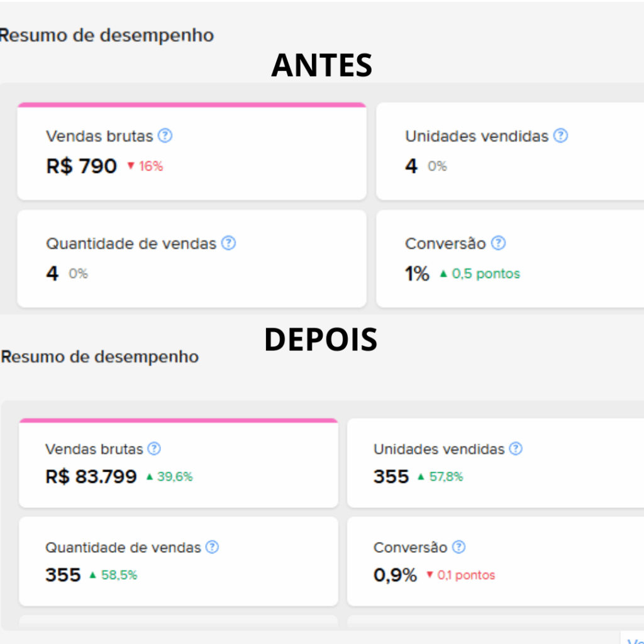Click help icon beside Unidades vendidas above value 4
644x644 pixels.
[560, 136]
